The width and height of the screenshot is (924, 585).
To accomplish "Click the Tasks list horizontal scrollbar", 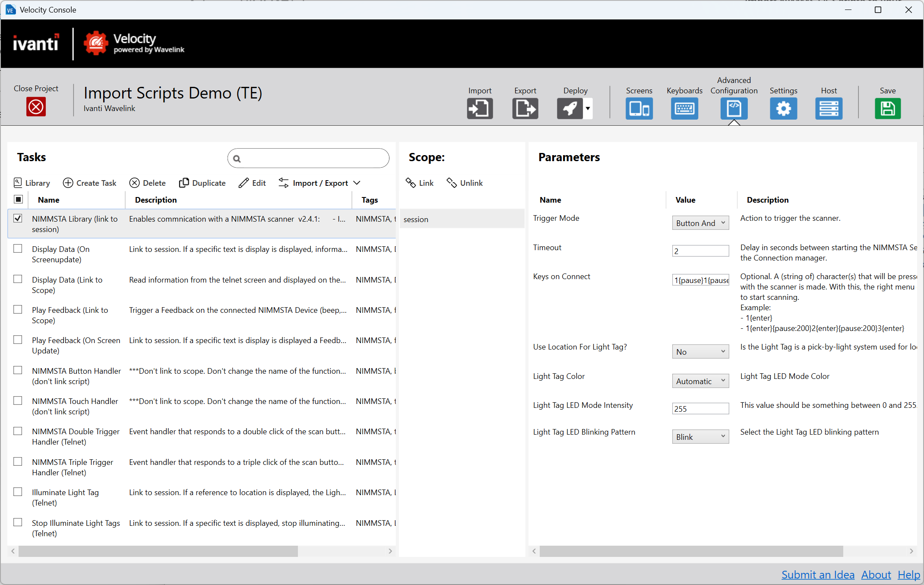I will [x=158, y=551].
